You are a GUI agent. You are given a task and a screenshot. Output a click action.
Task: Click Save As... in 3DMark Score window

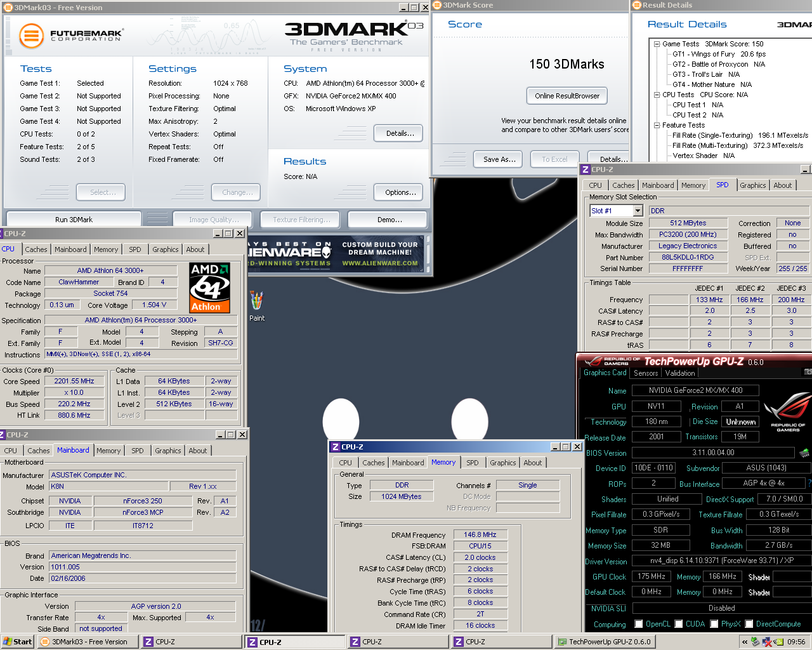(x=499, y=159)
